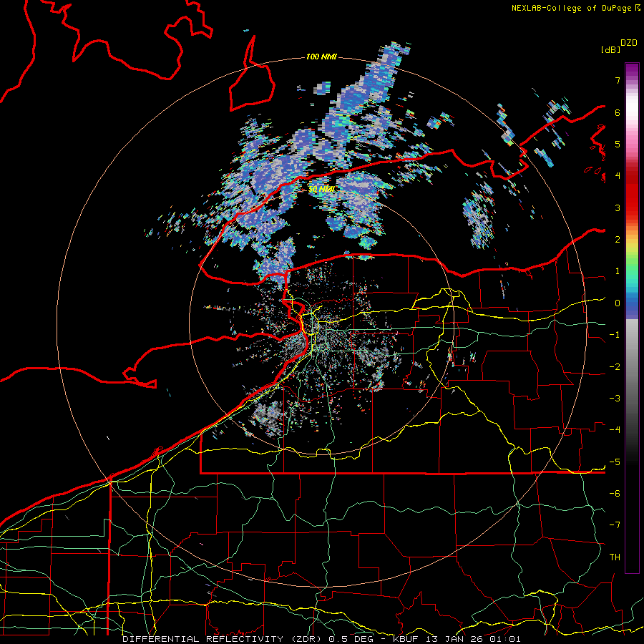644x644 pixels.
Task: Click the 6 value on color scale
Action: [618, 112]
